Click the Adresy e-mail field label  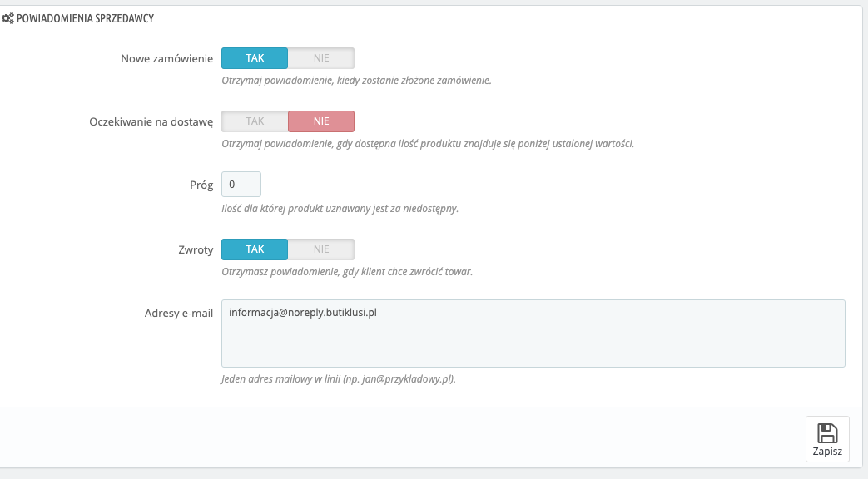pyautogui.click(x=179, y=313)
